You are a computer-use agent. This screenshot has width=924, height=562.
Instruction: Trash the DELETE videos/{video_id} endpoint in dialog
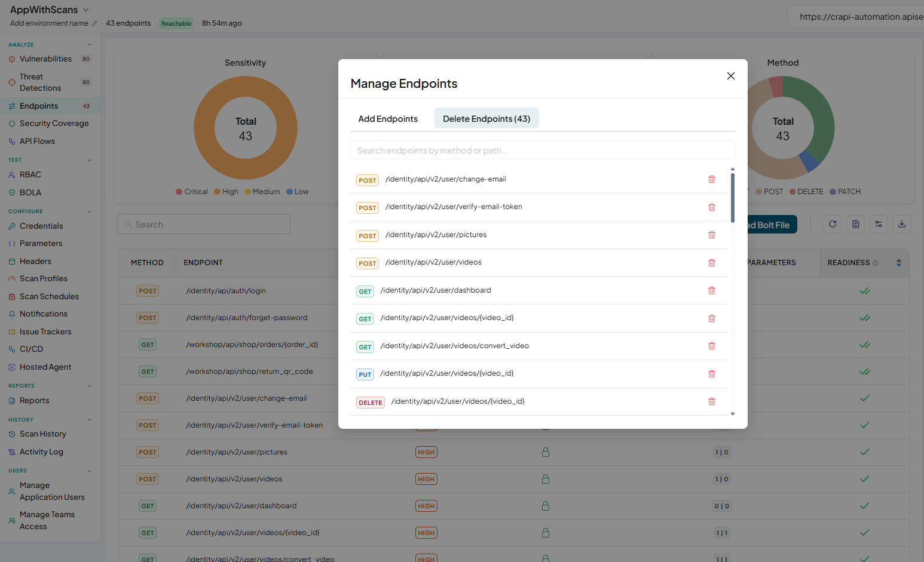point(712,401)
